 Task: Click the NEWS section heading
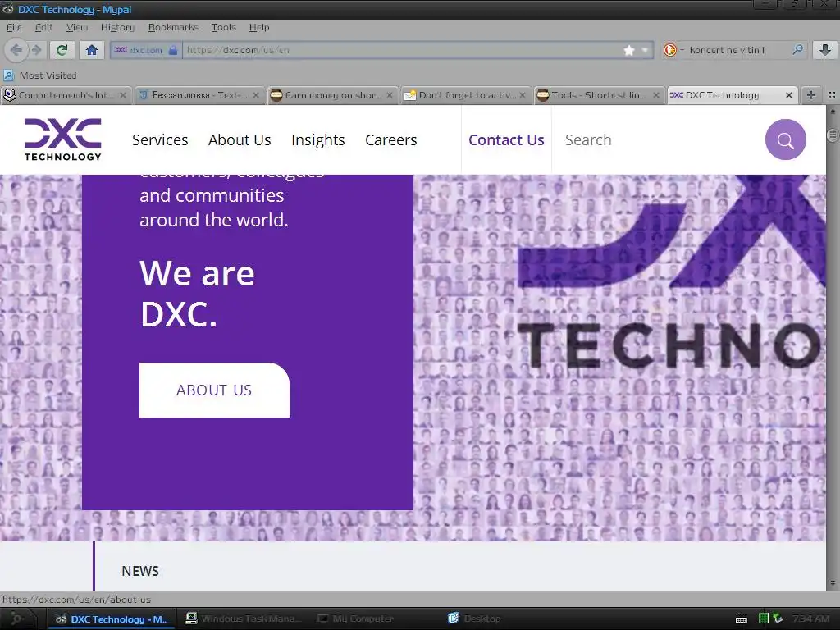(140, 571)
